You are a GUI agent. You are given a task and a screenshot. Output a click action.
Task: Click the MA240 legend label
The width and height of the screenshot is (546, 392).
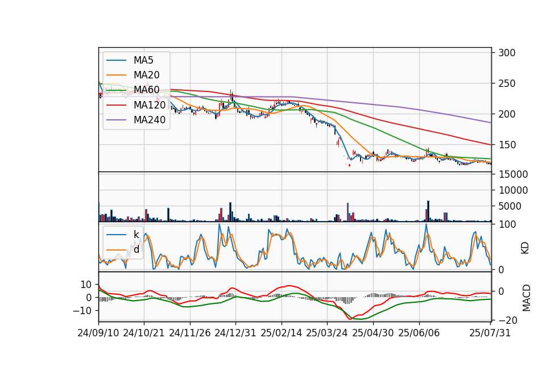coord(150,120)
